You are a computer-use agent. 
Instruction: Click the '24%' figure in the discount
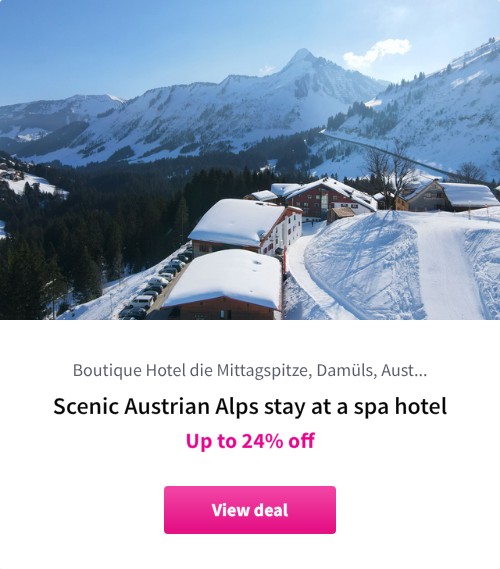click(262, 441)
